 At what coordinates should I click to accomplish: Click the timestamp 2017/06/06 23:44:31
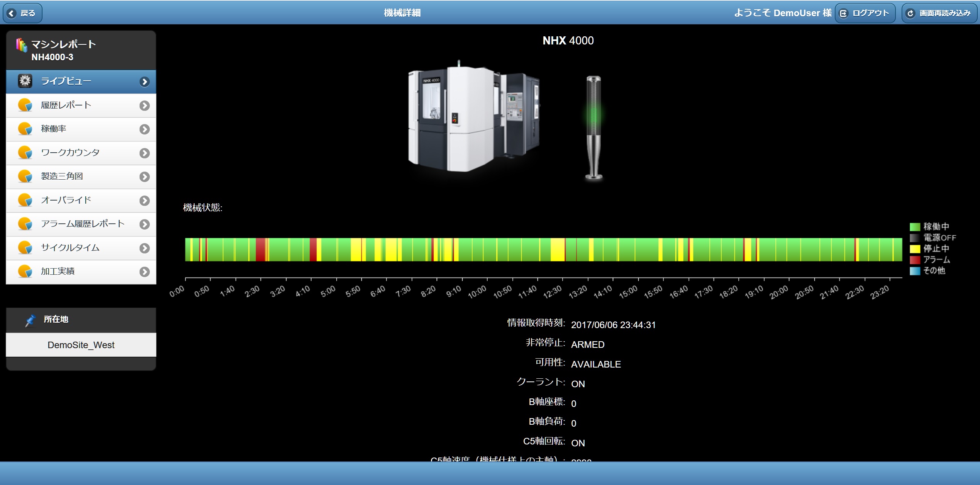[613, 325]
